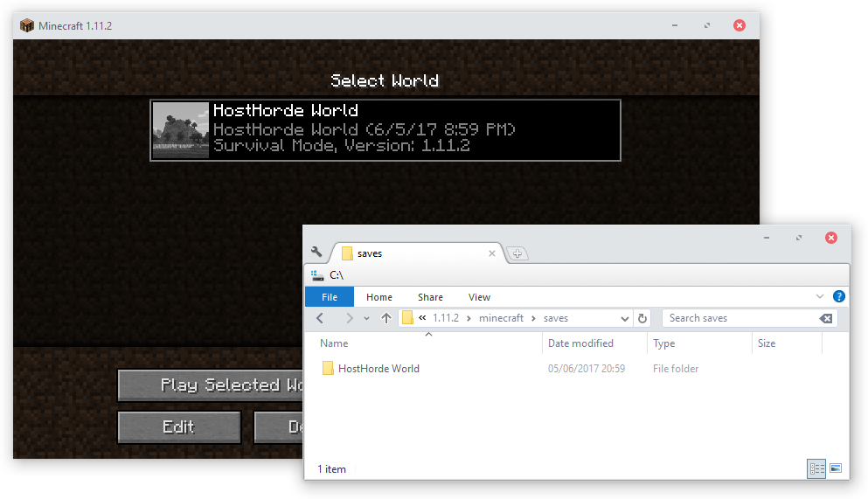Image resolution: width=868 pixels, height=499 pixels.
Task: Click the HostHorde World thumbnail
Action: click(180, 130)
